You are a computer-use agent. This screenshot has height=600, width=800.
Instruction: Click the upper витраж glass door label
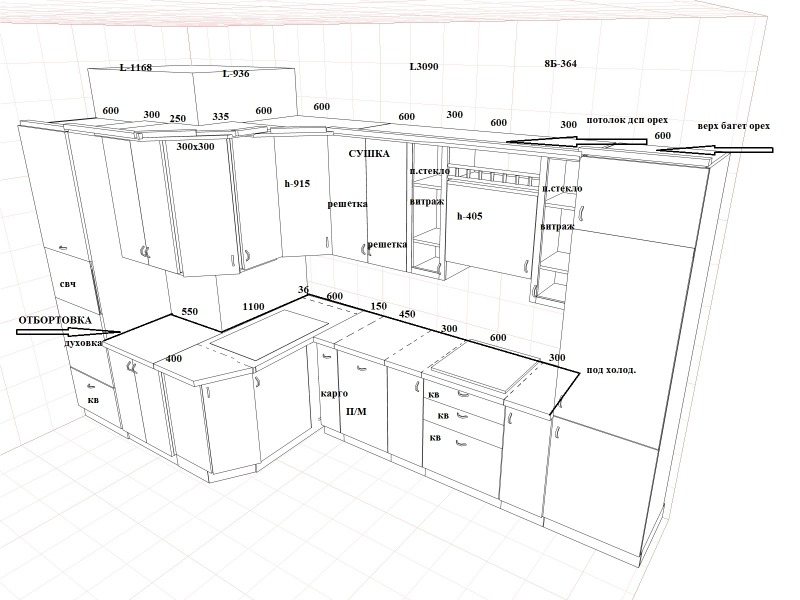(427, 202)
